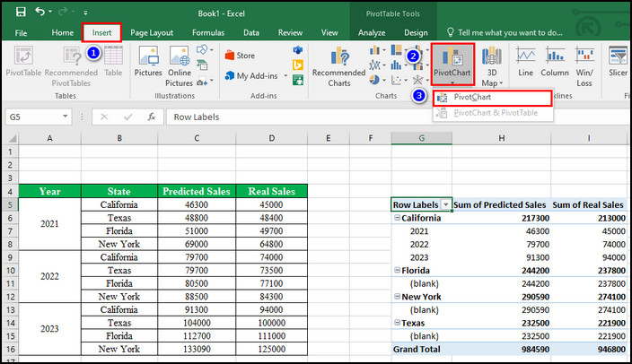Click the Name Box showing G5
Screen dimensions: 632x364
coord(33,117)
